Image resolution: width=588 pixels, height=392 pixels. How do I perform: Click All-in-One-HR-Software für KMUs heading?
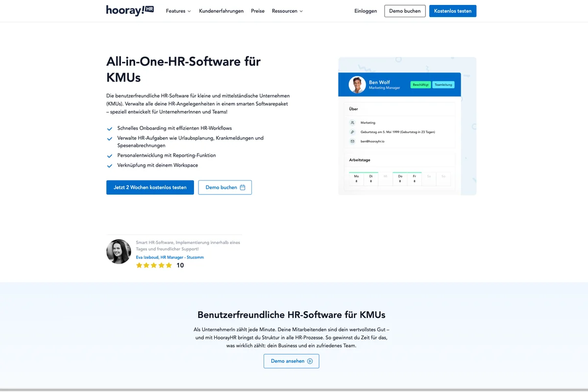pos(183,69)
